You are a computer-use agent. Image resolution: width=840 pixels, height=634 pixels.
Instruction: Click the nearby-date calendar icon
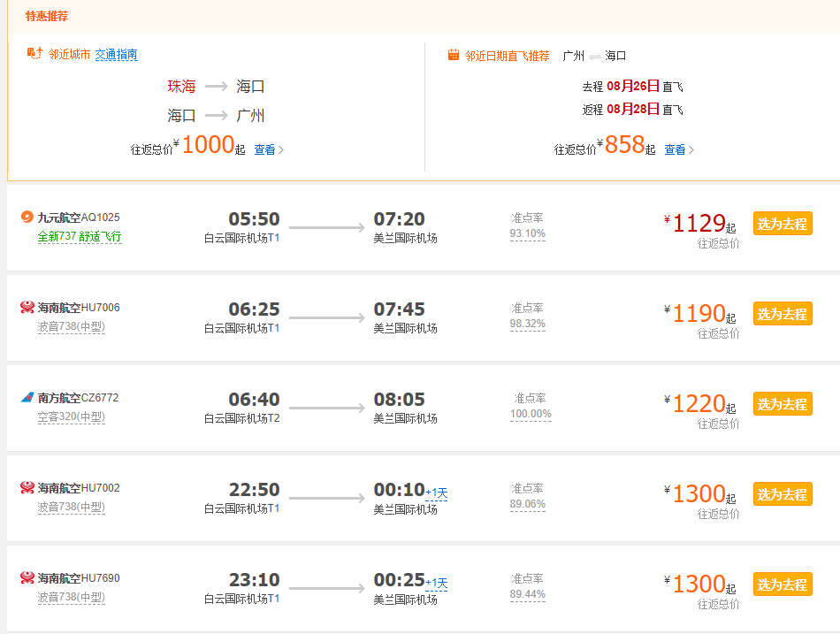[x=454, y=55]
